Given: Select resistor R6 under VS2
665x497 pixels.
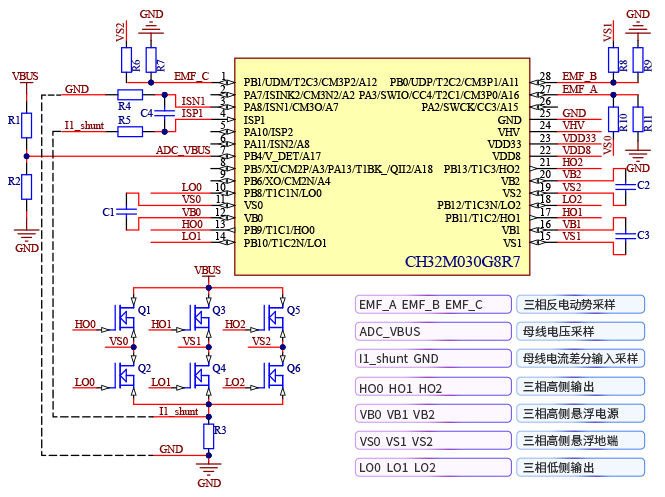Looking at the screenshot, I should click(124, 64).
